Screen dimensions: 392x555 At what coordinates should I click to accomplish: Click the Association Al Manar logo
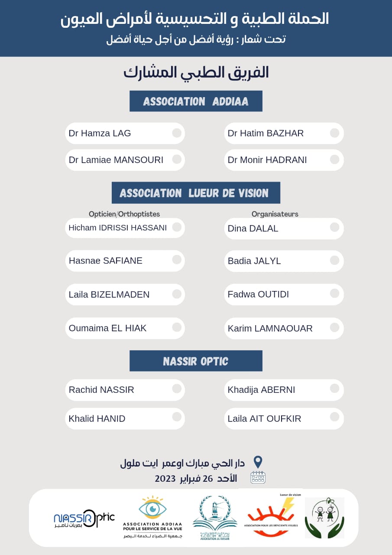(215, 517)
